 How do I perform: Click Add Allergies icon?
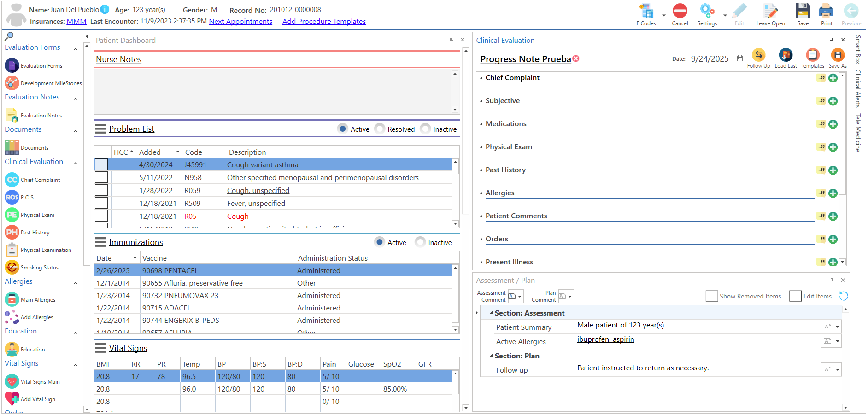[x=12, y=317]
